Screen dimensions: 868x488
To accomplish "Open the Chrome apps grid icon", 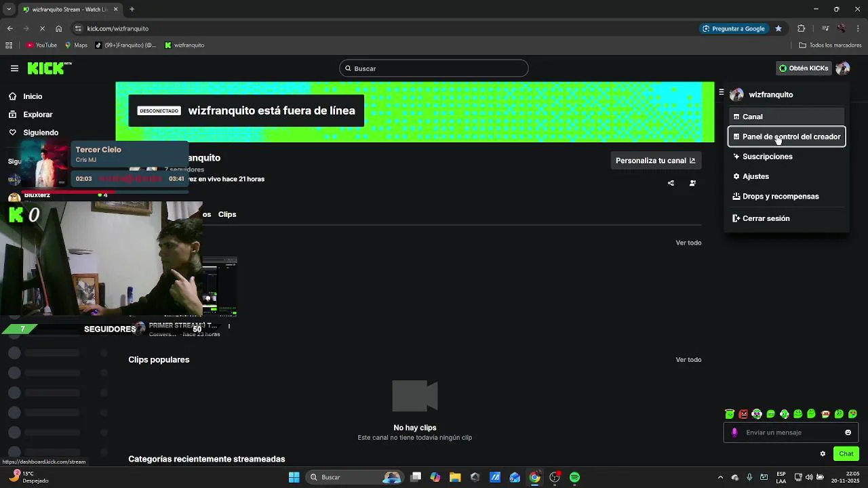I will pyautogui.click(x=9, y=45).
